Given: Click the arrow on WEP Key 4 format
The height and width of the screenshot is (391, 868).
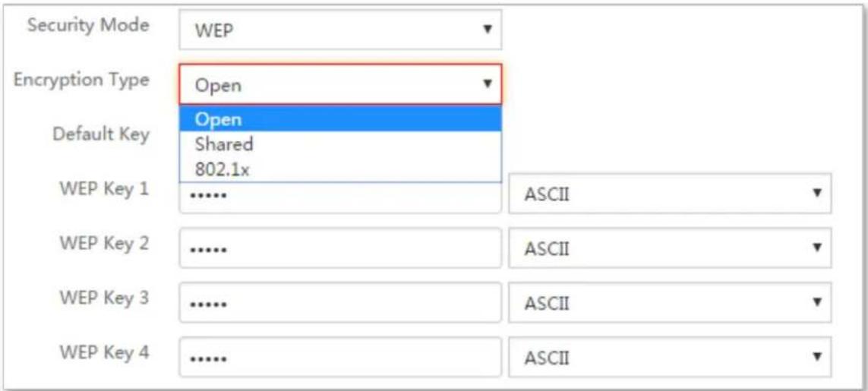Looking at the screenshot, I should 816,356.
